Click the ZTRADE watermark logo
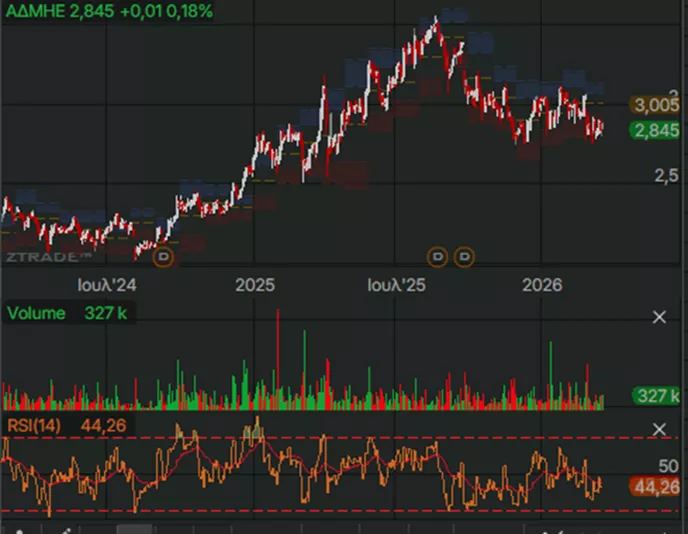Image resolution: width=688 pixels, height=534 pixels. coord(41,257)
